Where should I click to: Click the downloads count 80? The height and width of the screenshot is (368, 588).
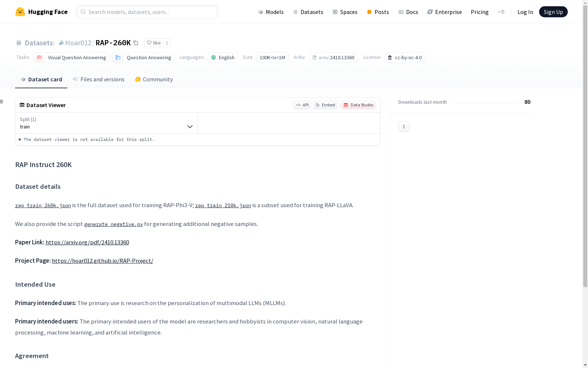click(x=527, y=102)
